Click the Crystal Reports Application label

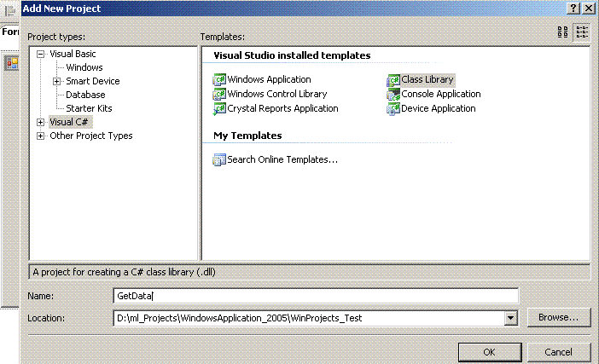[282, 108]
